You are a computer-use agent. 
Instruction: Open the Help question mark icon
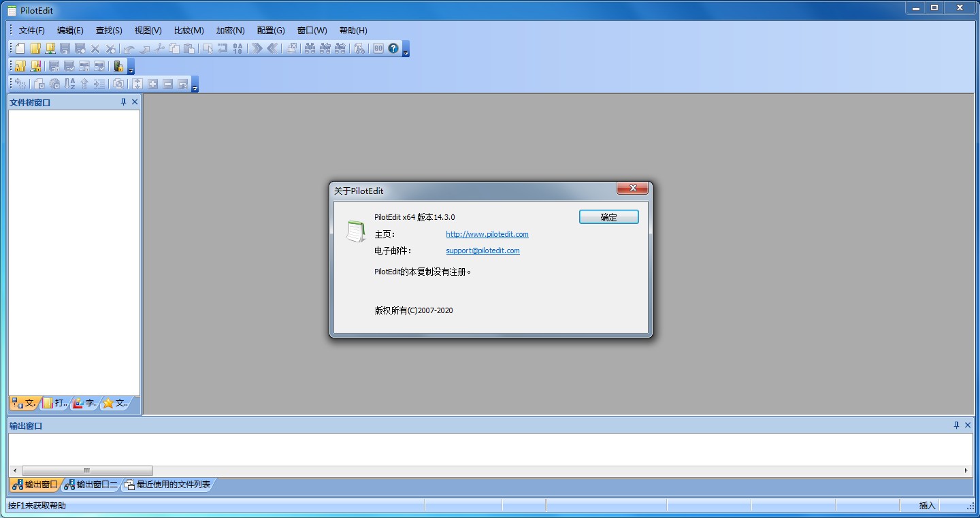[x=393, y=49]
